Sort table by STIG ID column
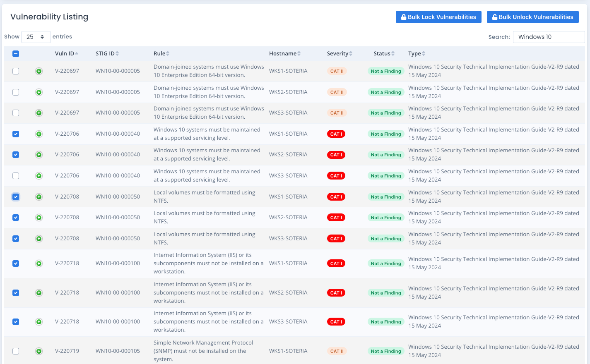 tap(107, 53)
